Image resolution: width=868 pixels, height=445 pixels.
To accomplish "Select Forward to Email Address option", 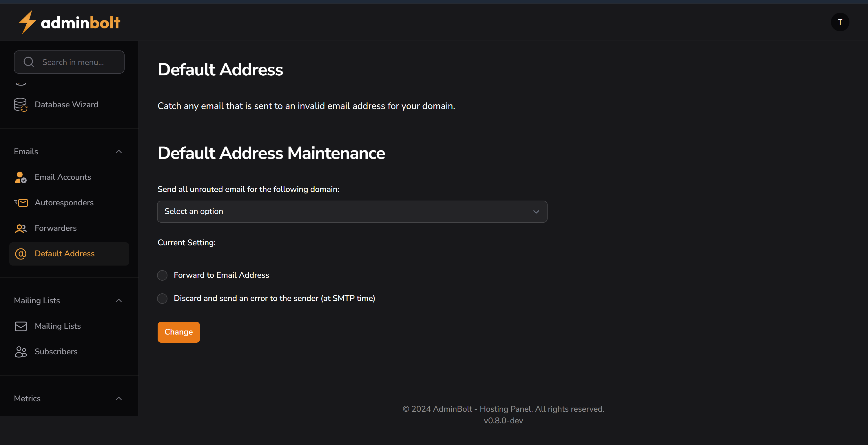I will [x=162, y=275].
